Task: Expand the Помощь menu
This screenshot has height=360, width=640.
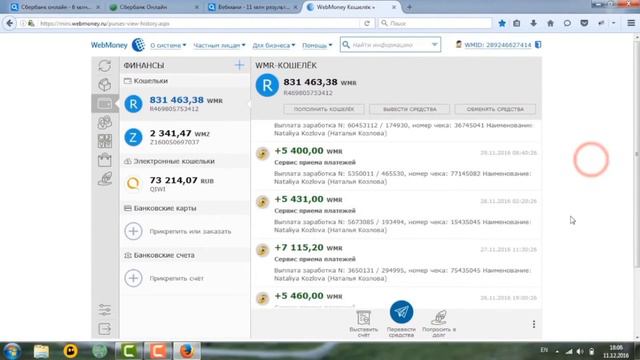Action: click(317, 45)
